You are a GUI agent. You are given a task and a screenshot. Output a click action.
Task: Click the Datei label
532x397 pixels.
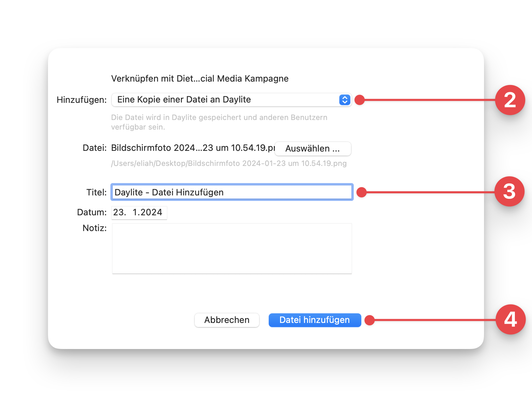point(95,148)
